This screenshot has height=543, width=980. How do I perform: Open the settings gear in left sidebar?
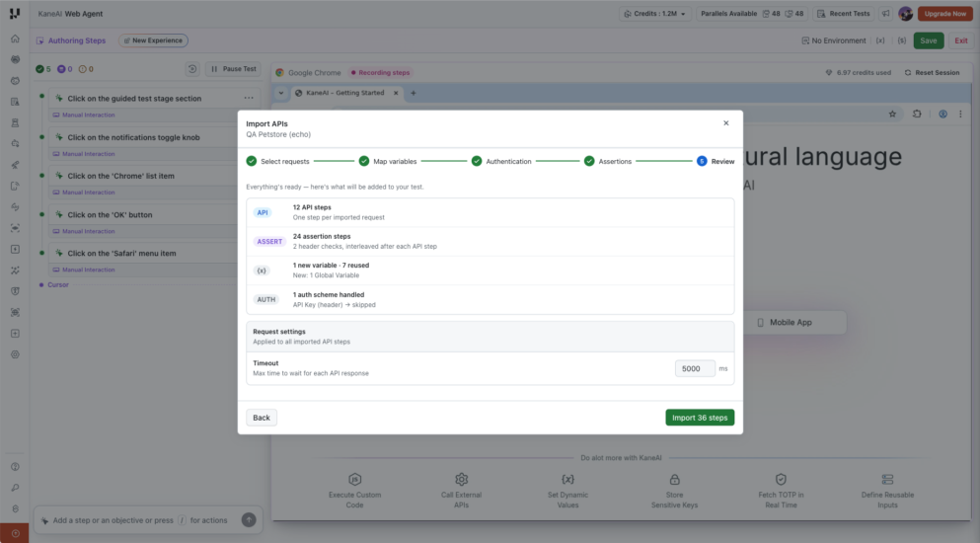[x=15, y=354]
